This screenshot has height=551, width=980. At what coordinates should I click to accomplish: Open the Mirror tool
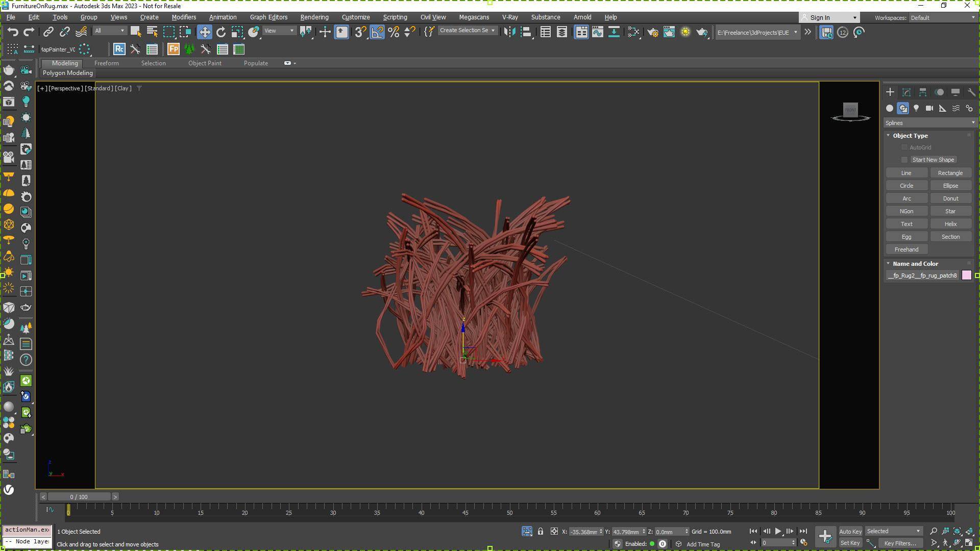click(509, 32)
